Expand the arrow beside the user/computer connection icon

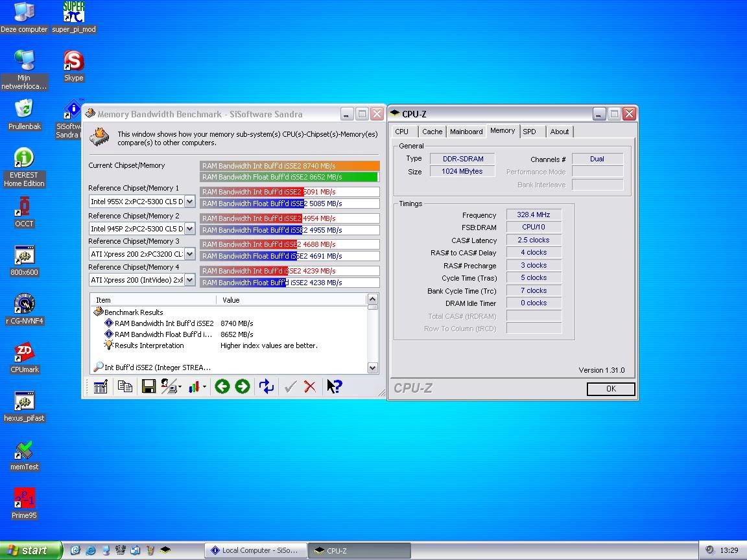click(x=180, y=387)
